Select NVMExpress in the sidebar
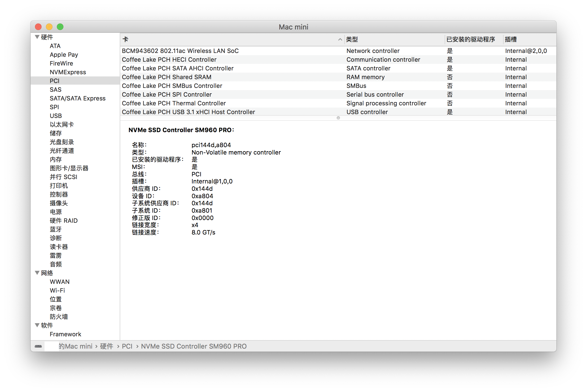Viewport: 587px width, 392px height. (x=68, y=72)
